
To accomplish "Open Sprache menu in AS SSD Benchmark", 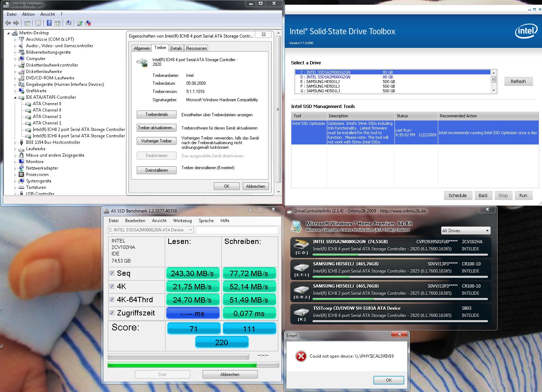I will pyautogui.click(x=206, y=221).
